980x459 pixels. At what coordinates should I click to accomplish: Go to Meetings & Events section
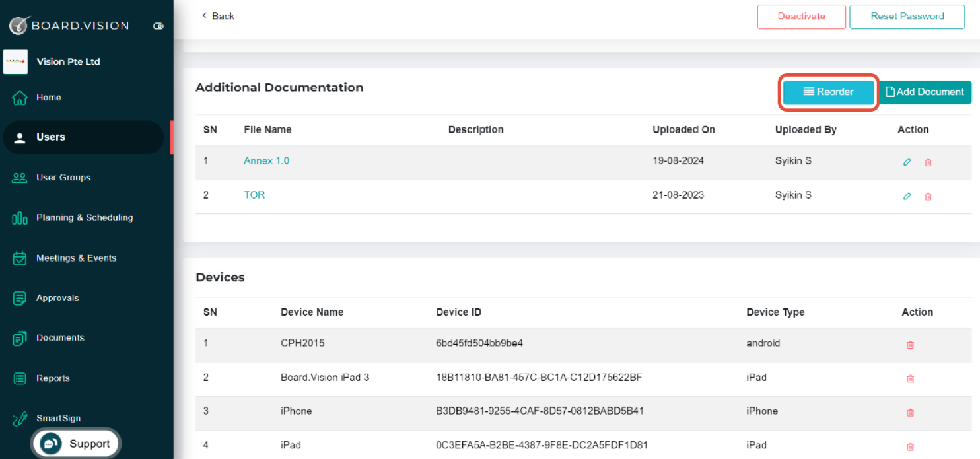[x=76, y=258]
